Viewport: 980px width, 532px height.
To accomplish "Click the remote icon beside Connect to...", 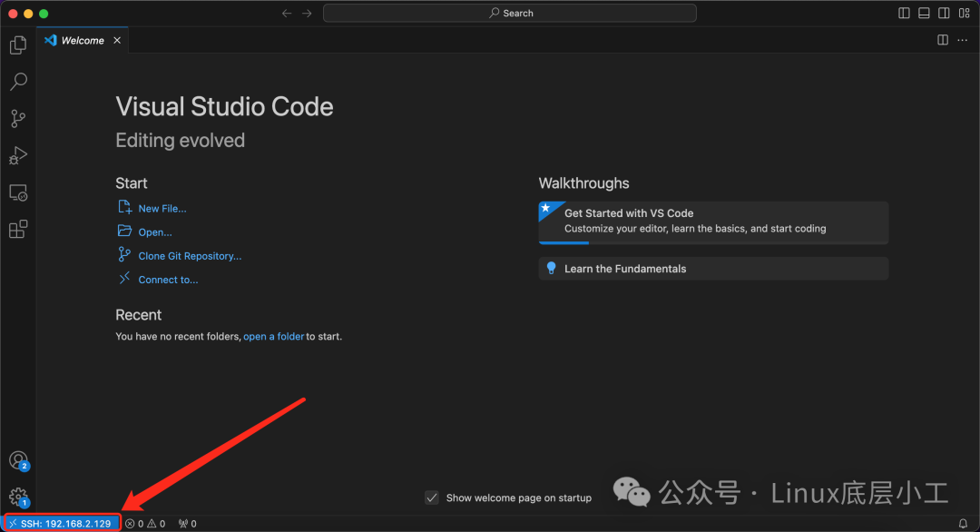I will (x=124, y=278).
